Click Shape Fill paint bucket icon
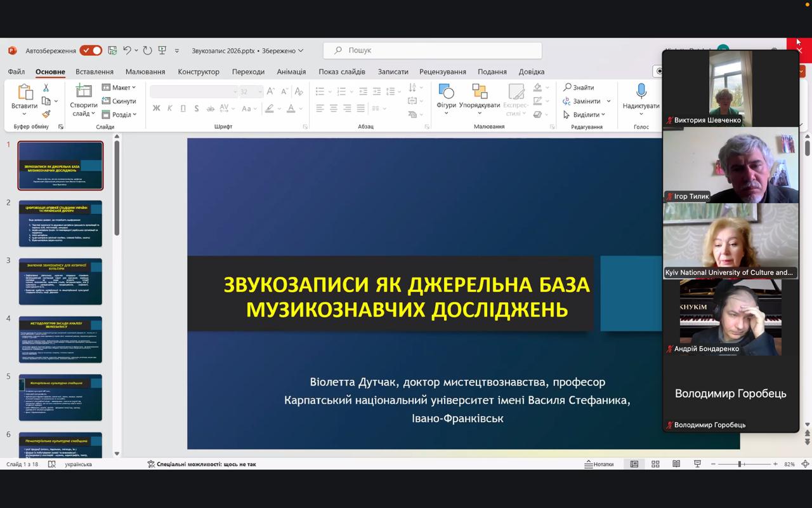The width and height of the screenshot is (812, 508). click(538, 88)
